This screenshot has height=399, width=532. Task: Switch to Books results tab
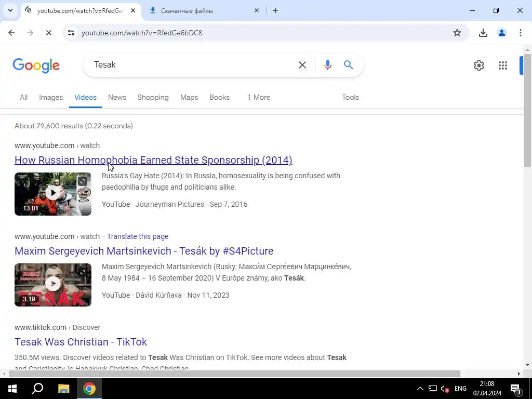click(x=220, y=97)
